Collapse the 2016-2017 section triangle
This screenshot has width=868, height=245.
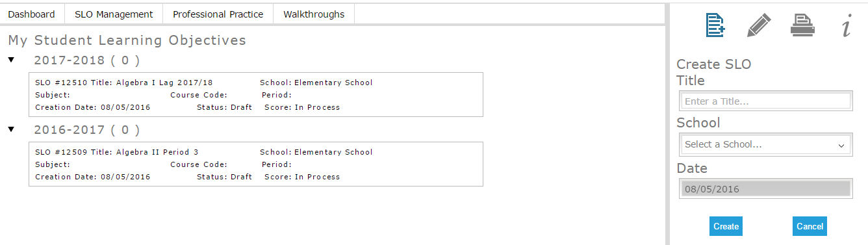11,129
